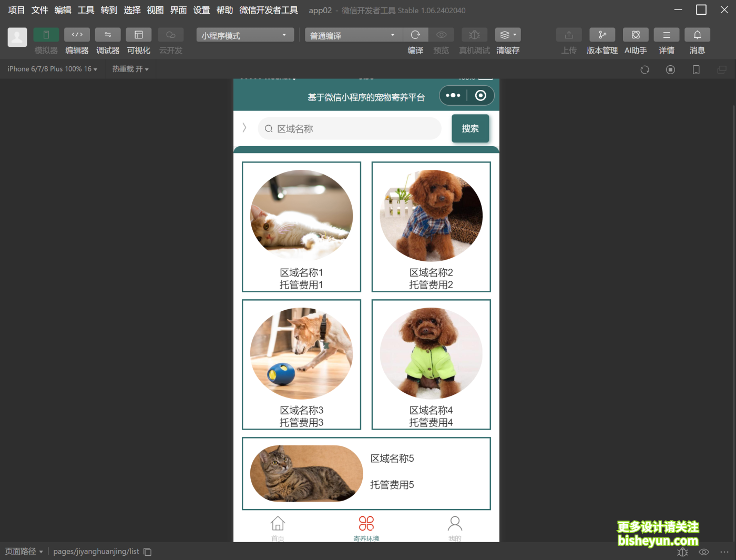Switch off 热重载 hot reload
This screenshot has width=736, height=560.
pyautogui.click(x=130, y=68)
